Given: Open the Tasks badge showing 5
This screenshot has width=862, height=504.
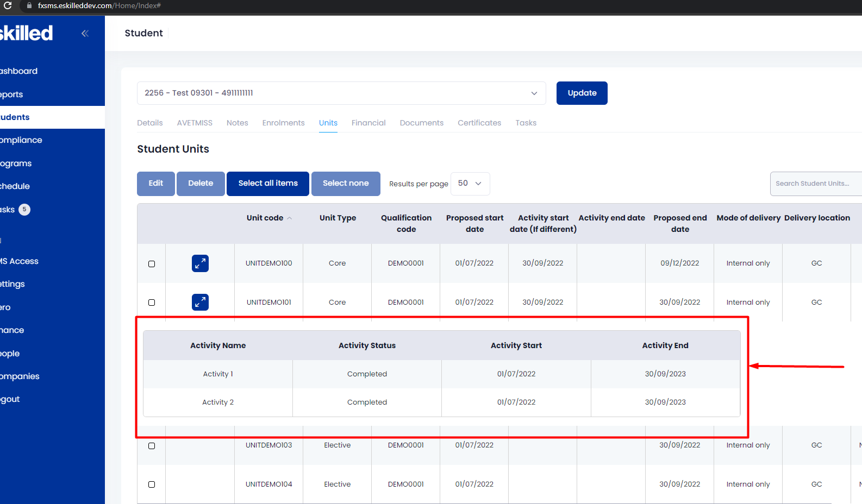Looking at the screenshot, I should pos(24,210).
